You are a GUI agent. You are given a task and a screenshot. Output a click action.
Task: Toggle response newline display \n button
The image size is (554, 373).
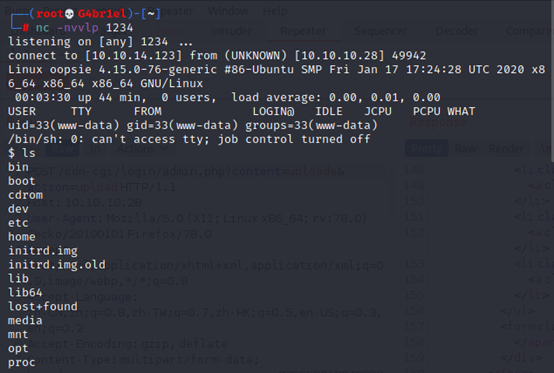(546, 149)
